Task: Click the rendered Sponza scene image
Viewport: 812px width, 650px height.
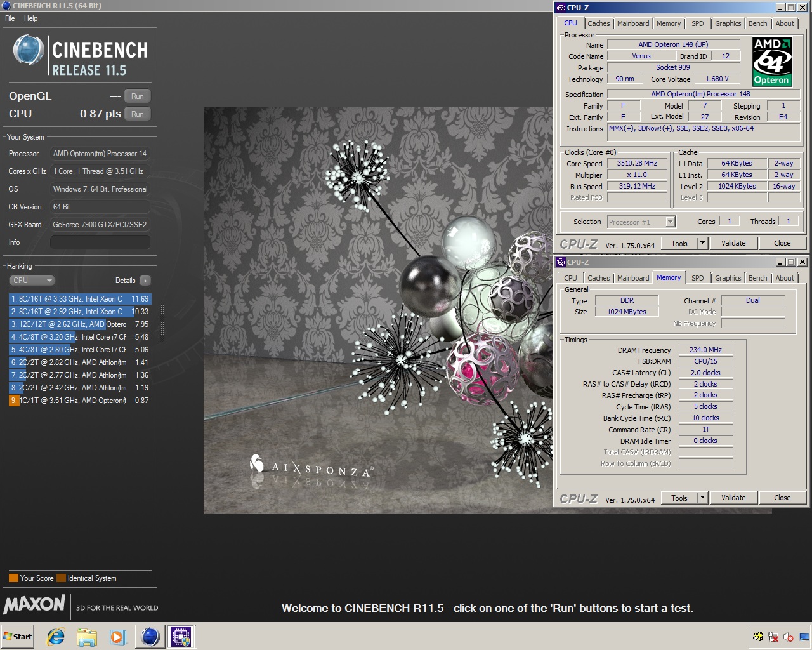Action: [x=378, y=310]
